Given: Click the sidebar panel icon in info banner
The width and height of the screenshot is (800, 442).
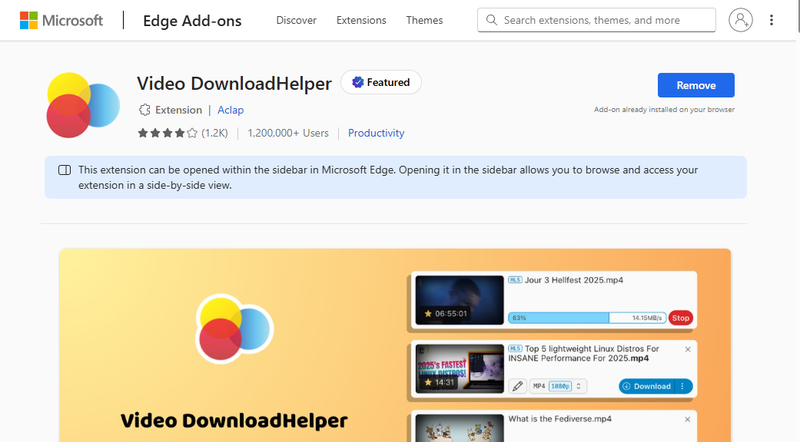Looking at the screenshot, I should (64, 170).
